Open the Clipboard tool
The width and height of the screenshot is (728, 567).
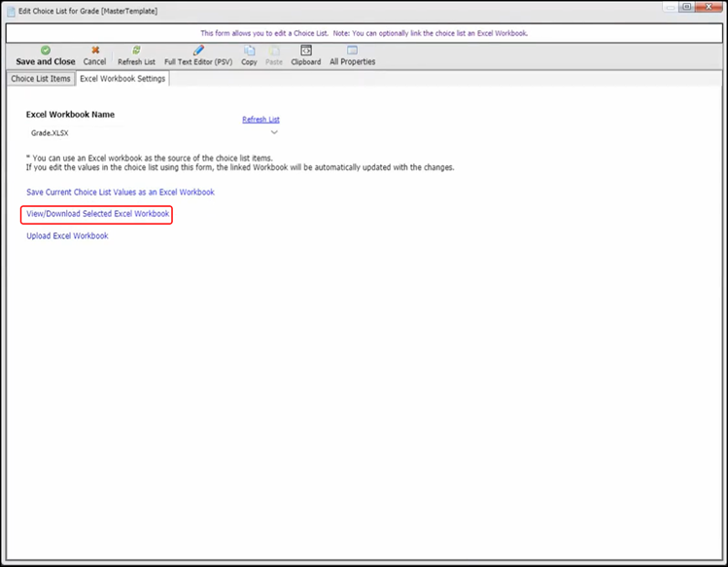(306, 55)
